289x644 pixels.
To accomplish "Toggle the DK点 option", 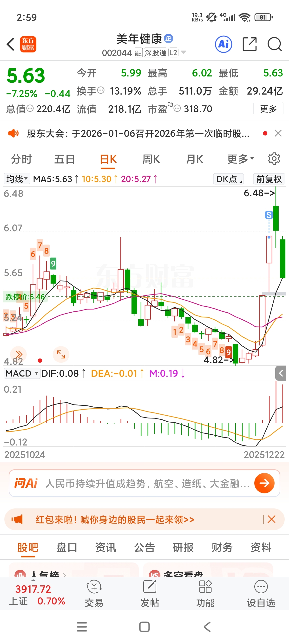I will (228, 179).
